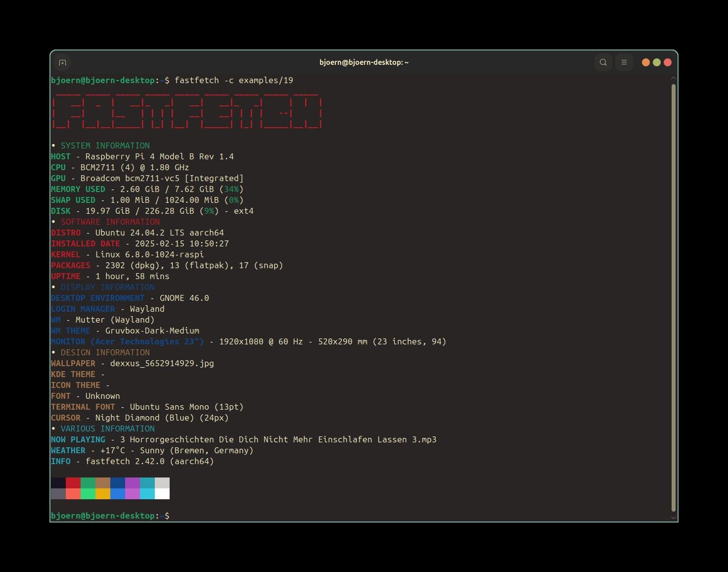
Task: Click the command text fastfetch -c examples/19
Action: [x=234, y=80]
